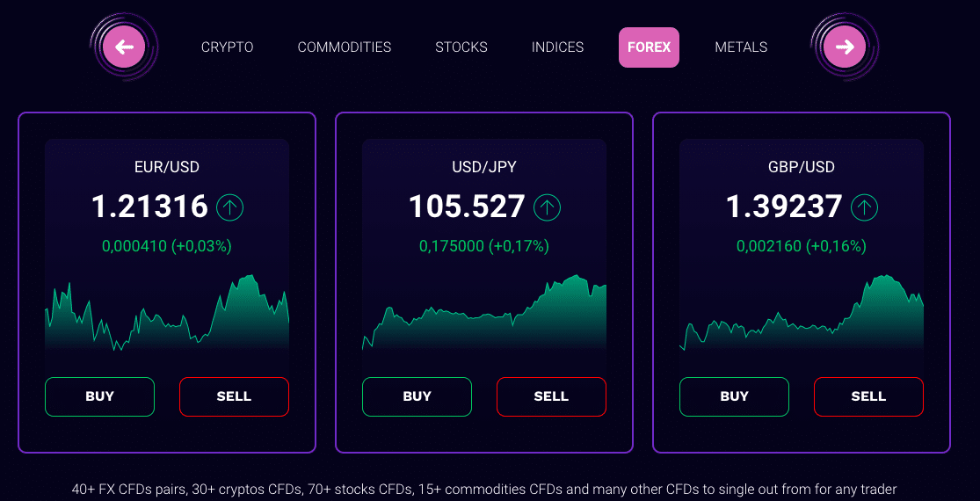Click the EUR/USD green price chart
980x501 pixels.
pyautogui.click(x=167, y=312)
